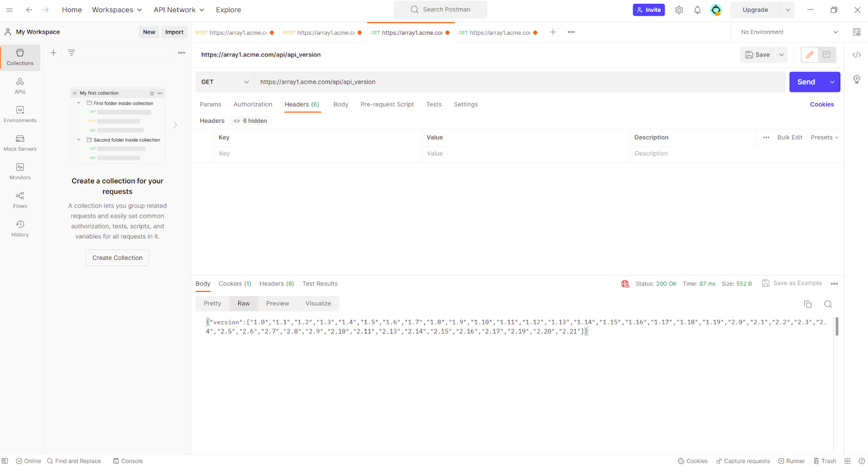Click the collections filter icon
This screenshot has height=467, width=868.
[x=71, y=53]
